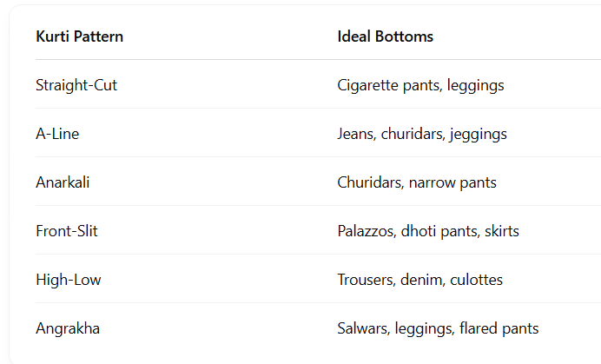Click the word Salwars in table
The height and width of the screenshot is (364, 601).
point(363,328)
